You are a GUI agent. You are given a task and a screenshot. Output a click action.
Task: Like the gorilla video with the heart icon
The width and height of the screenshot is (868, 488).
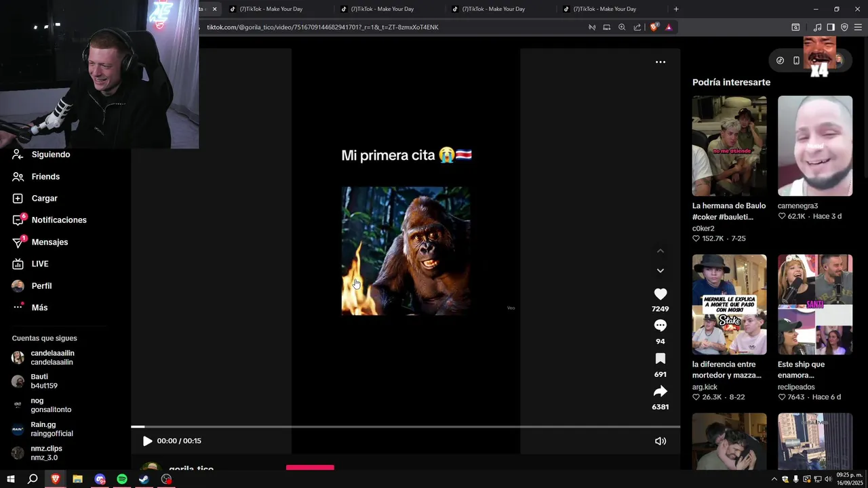[660, 294]
